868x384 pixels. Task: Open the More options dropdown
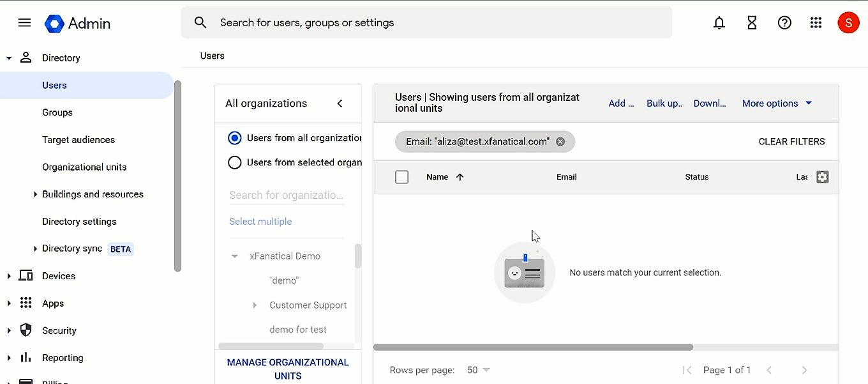[776, 103]
